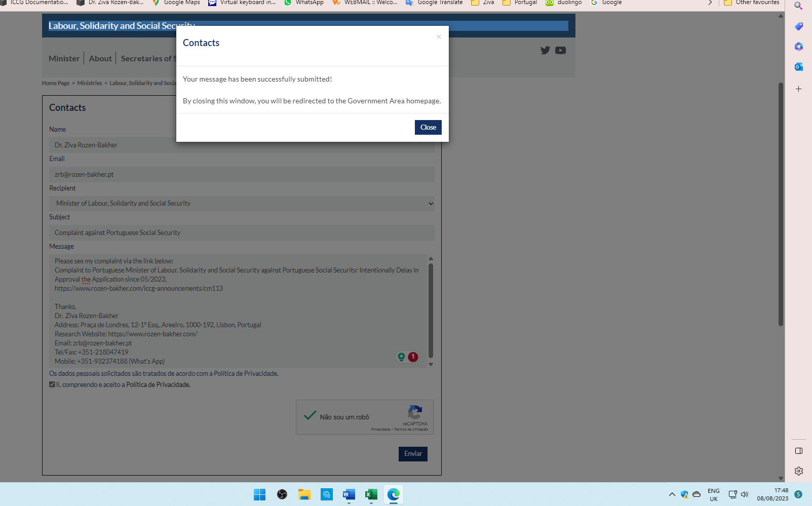Open the About menu item
This screenshot has height=506, width=812.
tap(100, 58)
